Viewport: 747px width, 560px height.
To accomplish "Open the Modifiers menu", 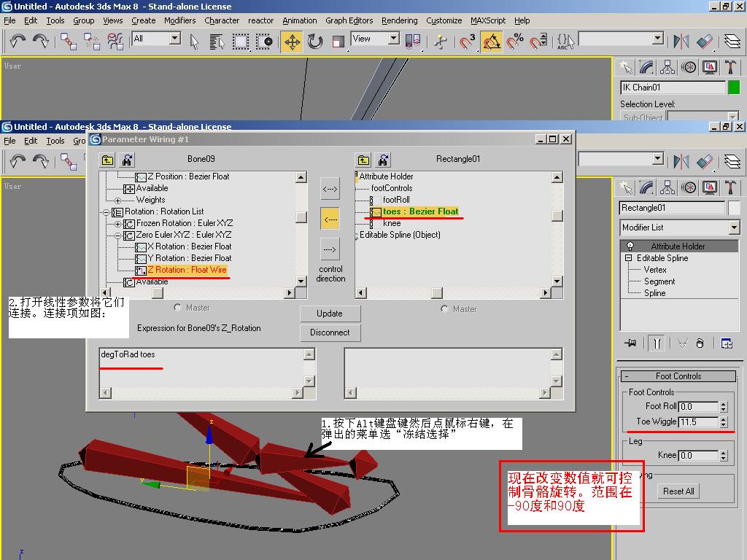I will click(179, 20).
